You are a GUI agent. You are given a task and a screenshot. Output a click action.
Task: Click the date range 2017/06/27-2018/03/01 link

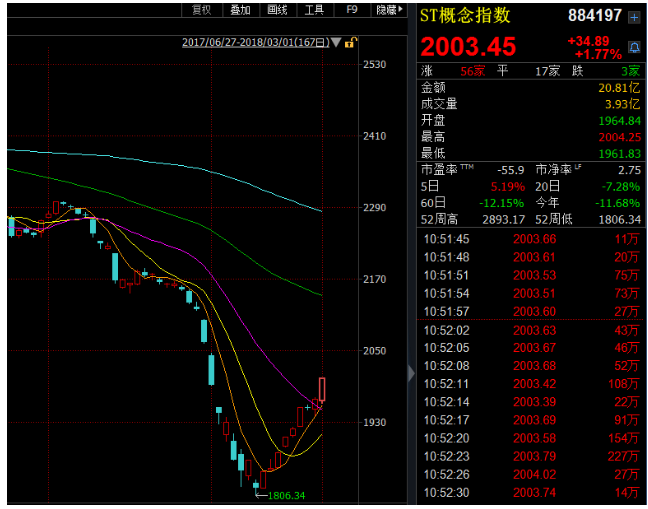256,42
